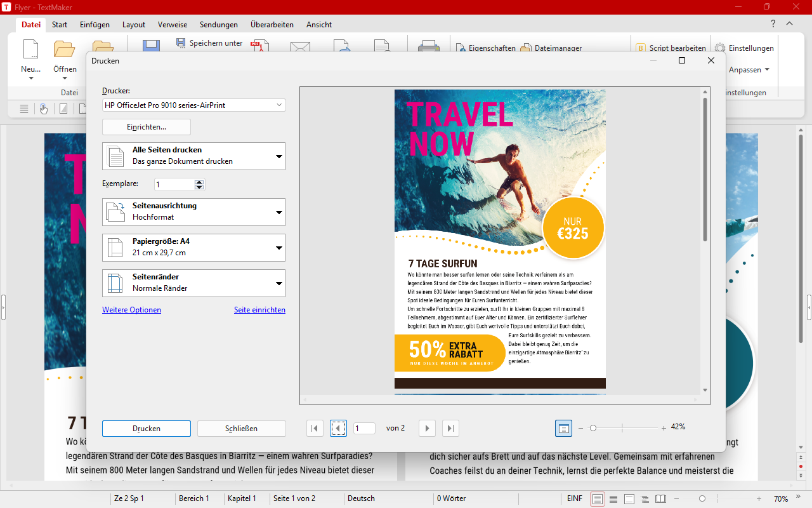Click the Einrichten... button
Image resolution: width=812 pixels, height=508 pixels.
click(147, 127)
